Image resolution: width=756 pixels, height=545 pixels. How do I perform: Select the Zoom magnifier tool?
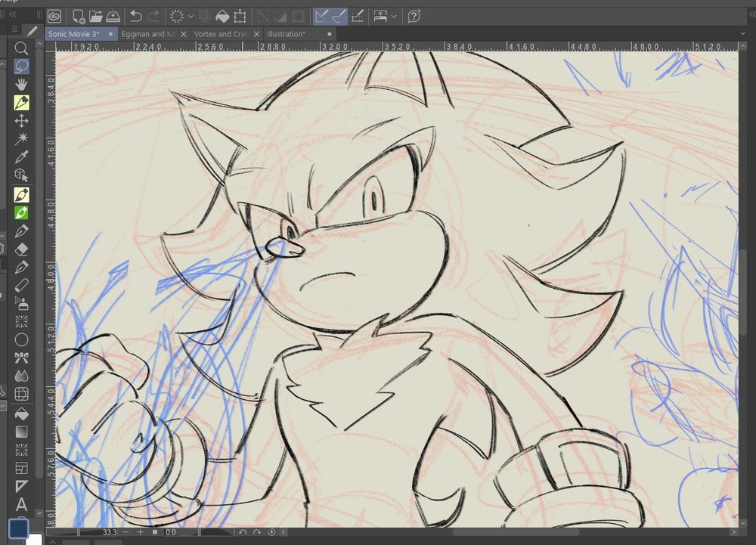click(x=21, y=48)
